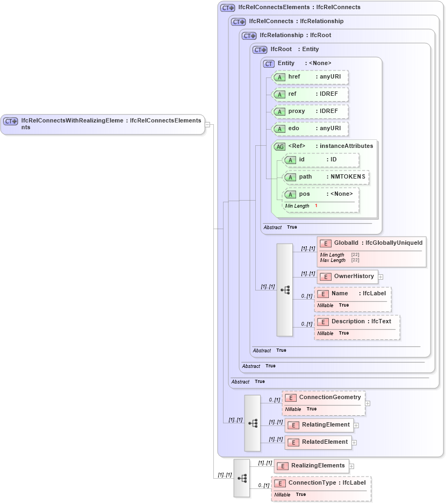Click the sequence compositor icon near Name element
This screenshot has height=504, width=446.
(x=285, y=290)
